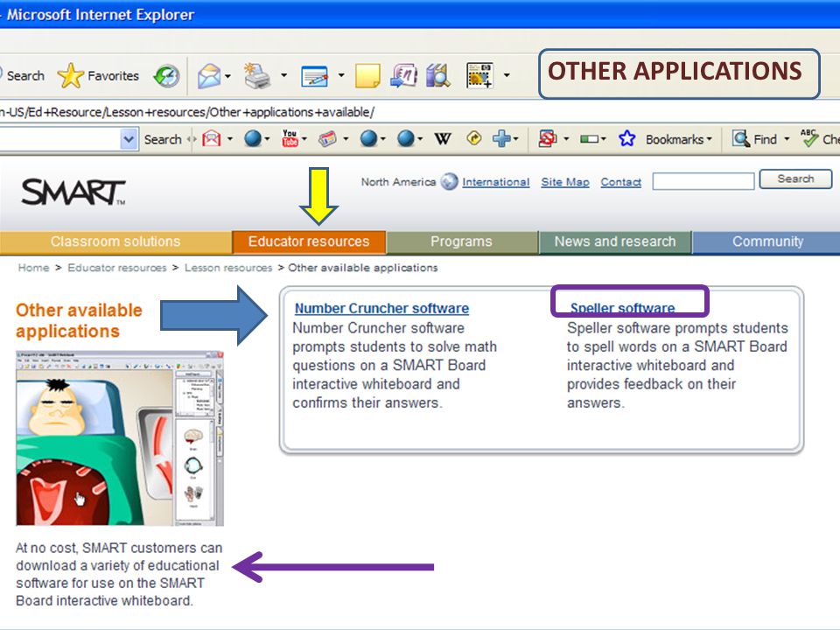Click the Home breadcrumb link
This screenshot has height=630, width=840.
click(x=33, y=268)
